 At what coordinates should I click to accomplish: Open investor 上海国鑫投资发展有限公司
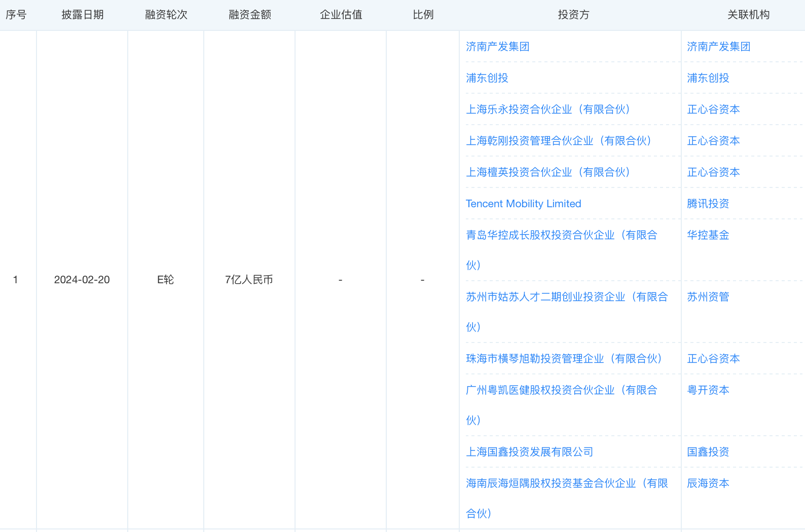coord(529,452)
